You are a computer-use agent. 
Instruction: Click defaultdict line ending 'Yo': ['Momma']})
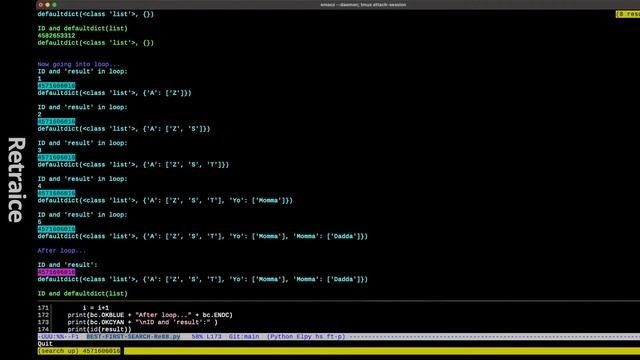point(165,200)
